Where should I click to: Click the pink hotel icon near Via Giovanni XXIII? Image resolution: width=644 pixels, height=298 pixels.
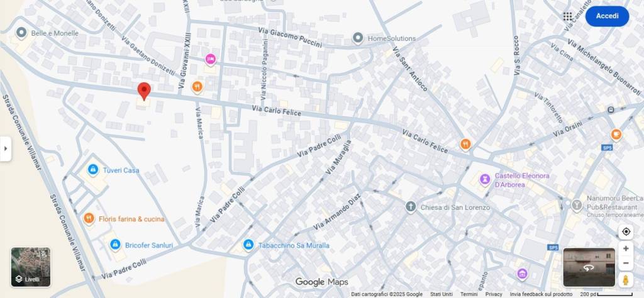pos(210,59)
